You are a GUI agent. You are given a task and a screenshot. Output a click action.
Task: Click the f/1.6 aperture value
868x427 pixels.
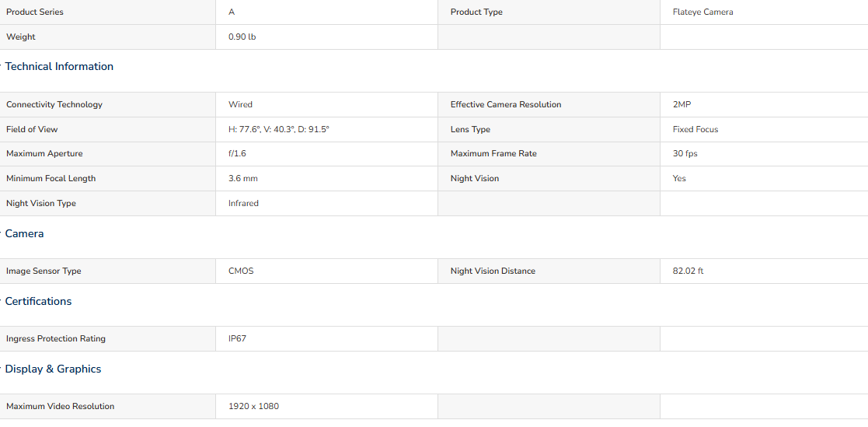point(238,154)
